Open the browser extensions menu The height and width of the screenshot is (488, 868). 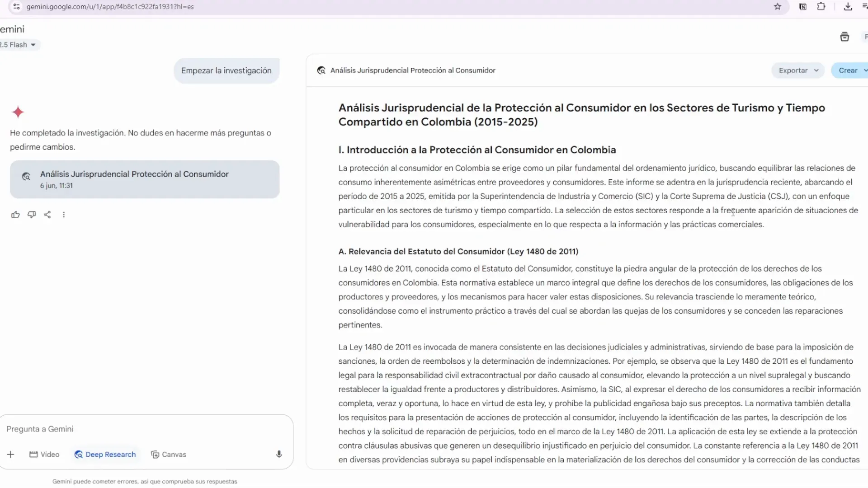(822, 7)
